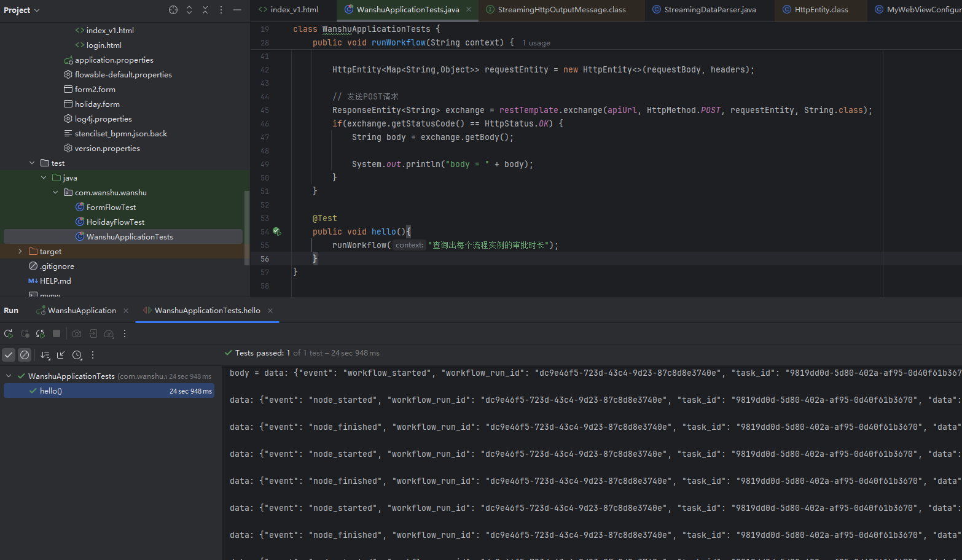This screenshot has width=962, height=560.
Task: Collapse the WanshuApplicationTests result node
Action: tap(9, 376)
